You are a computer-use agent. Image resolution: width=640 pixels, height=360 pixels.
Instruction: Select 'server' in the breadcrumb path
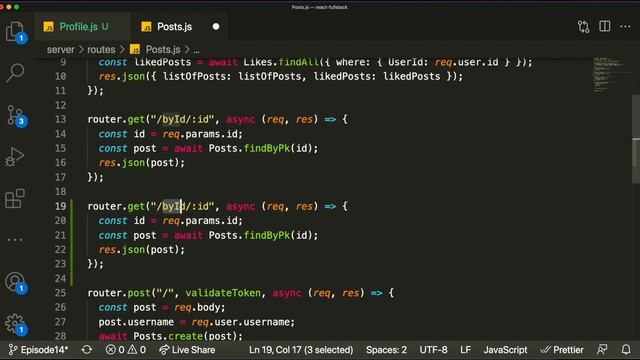(x=60, y=50)
